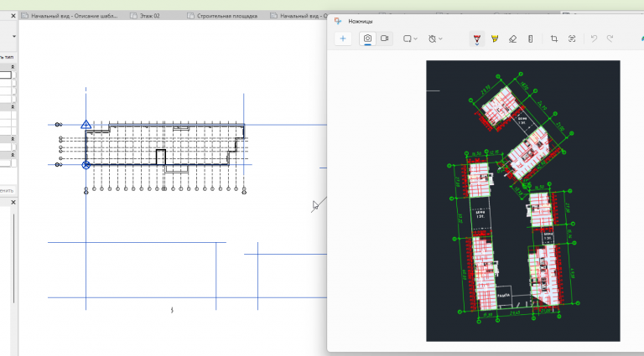Collapse properties group just below Edit Type
The image size is (644, 356).
pos(13,66)
